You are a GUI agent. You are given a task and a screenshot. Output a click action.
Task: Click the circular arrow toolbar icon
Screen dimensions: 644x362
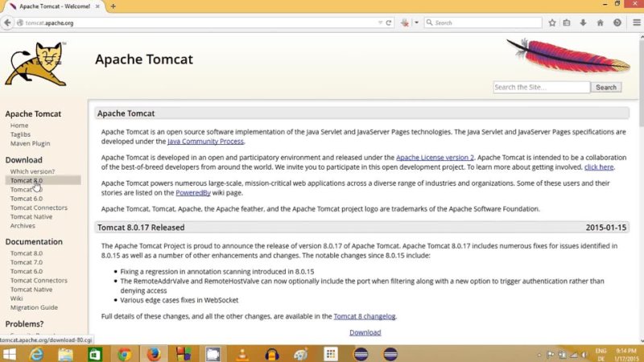pyautogui.click(x=617, y=23)
